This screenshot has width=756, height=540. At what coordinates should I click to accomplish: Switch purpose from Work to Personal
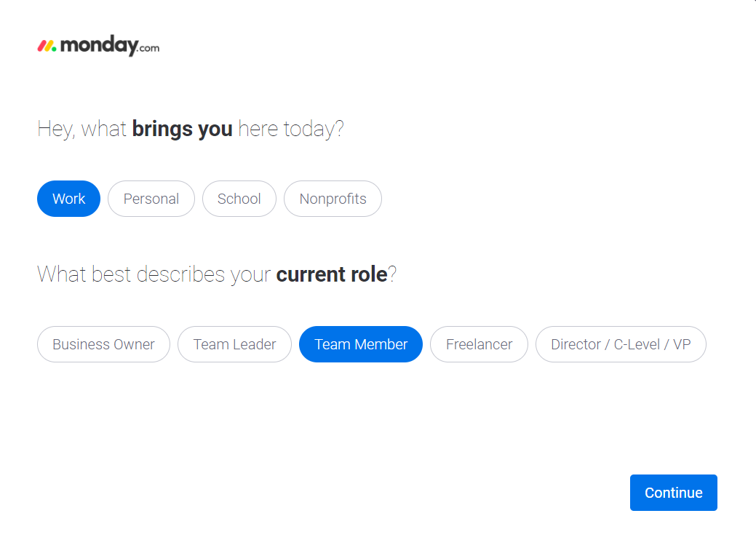[151, 198]
